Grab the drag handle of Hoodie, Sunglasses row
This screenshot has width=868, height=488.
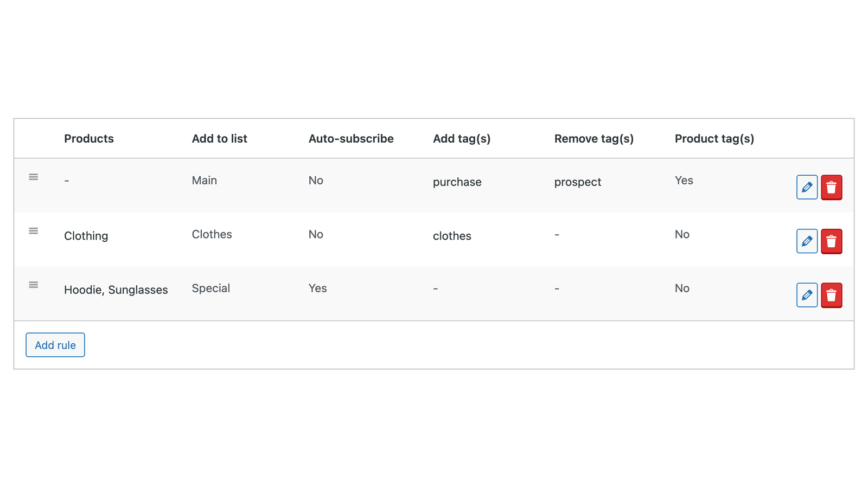[33, 285]
